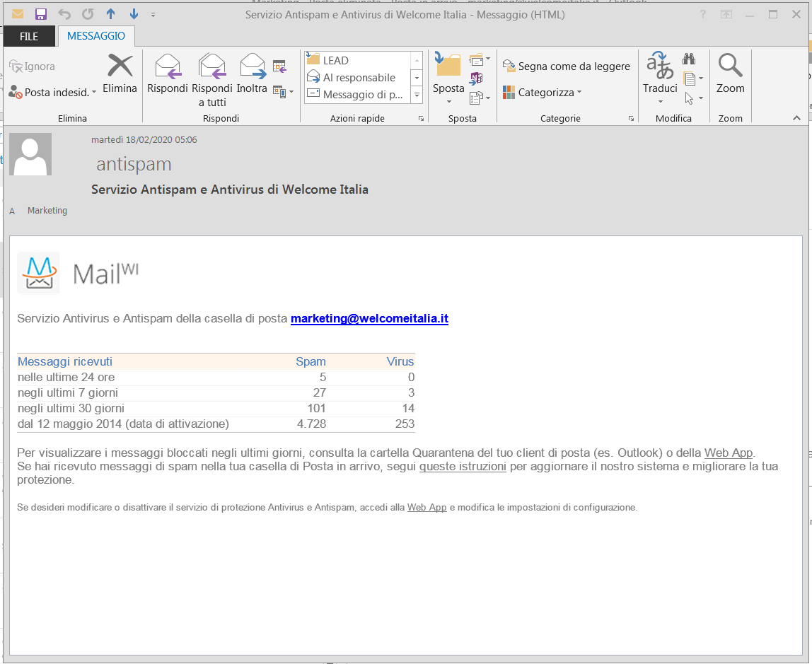
Task: Collapse the ribbon with the chevron
Action: [x=796, y=118]
